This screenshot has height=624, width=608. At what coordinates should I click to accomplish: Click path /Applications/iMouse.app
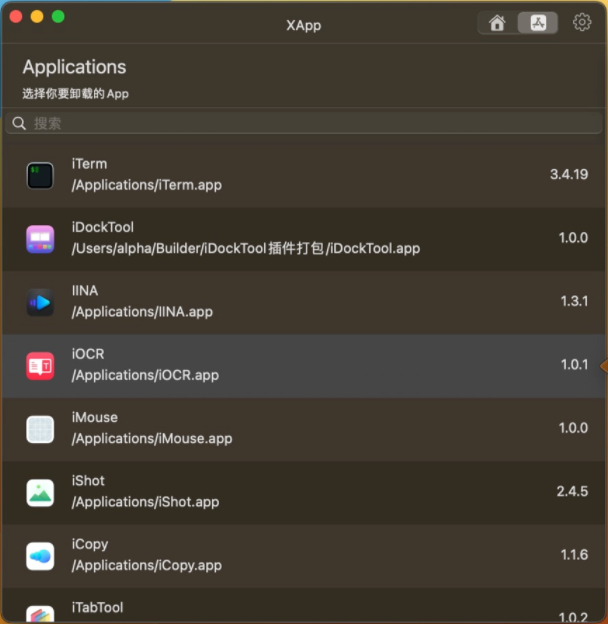tap(152, 439)
